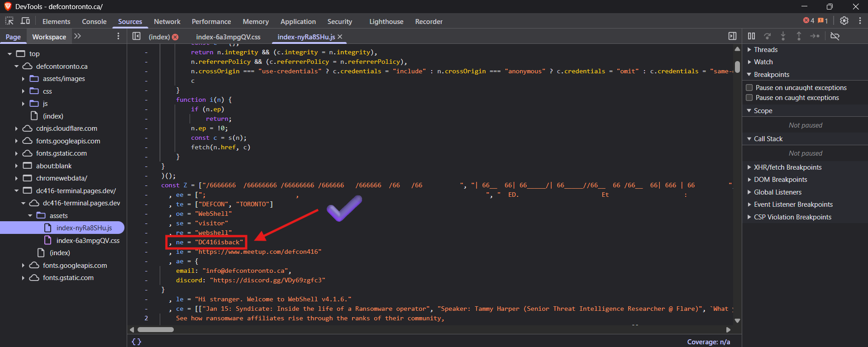Toggle the navigator sidebar icon

[136, 36]
